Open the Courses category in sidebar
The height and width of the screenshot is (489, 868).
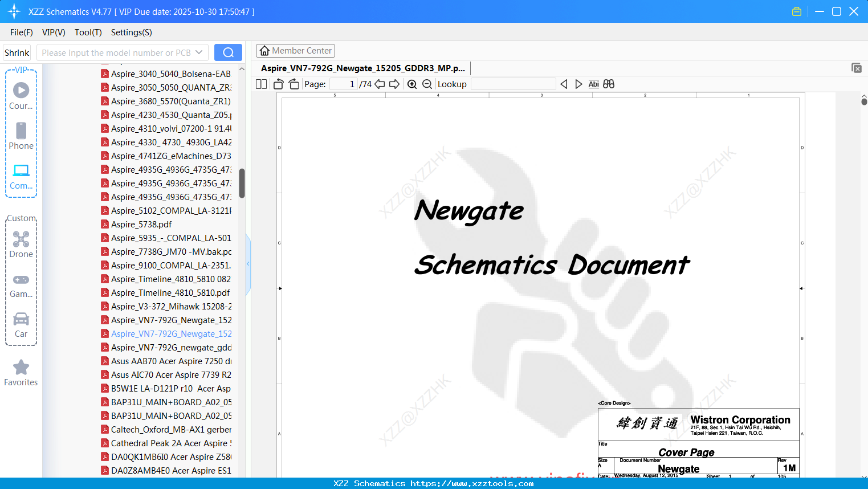(21, 96)
